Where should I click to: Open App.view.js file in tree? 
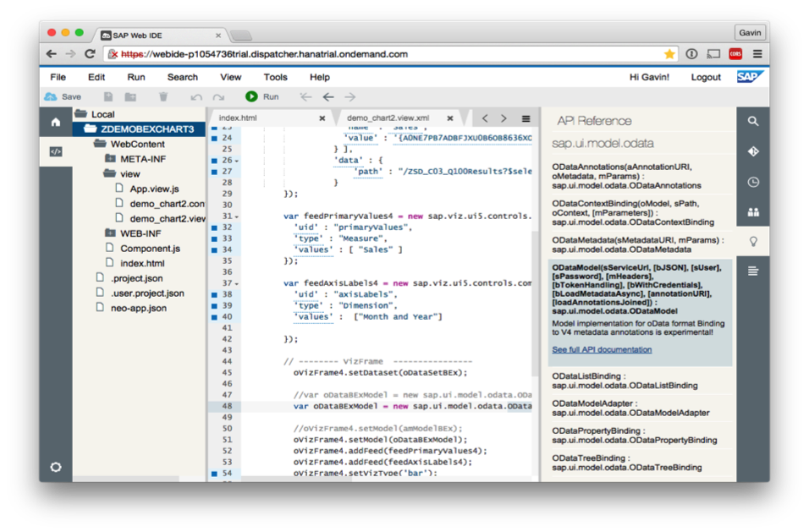[x=154, y=189]
